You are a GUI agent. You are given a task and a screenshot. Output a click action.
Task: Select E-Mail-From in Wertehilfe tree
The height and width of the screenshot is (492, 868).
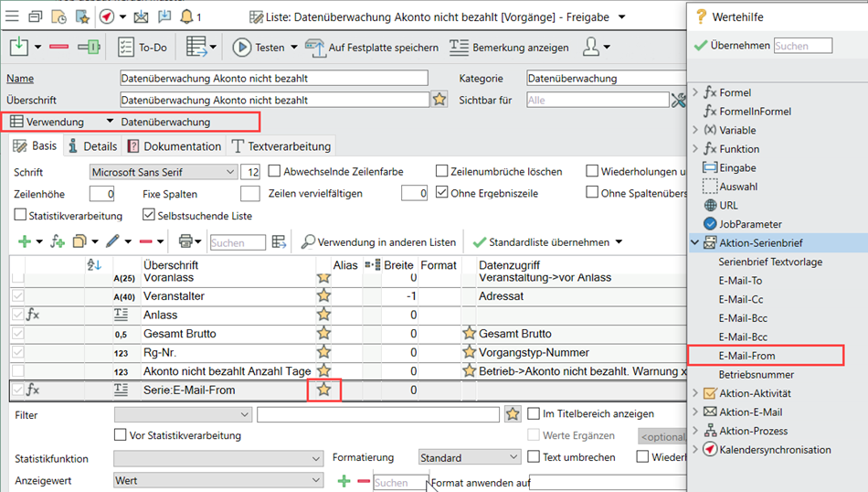point(746,356)
